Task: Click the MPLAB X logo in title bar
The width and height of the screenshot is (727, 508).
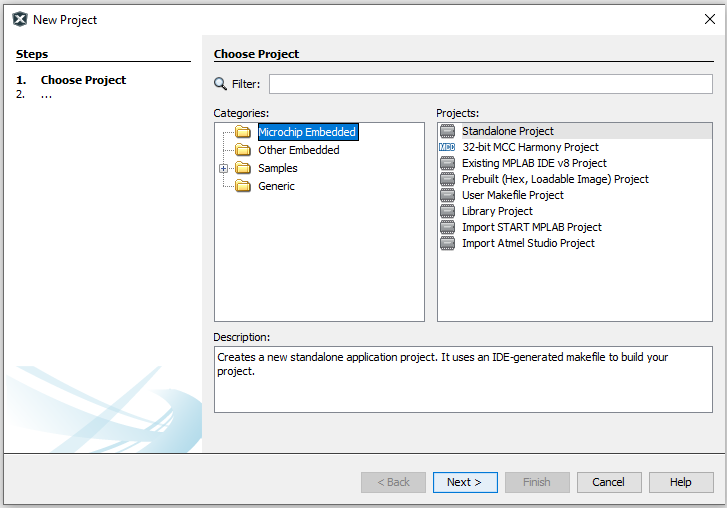Action: pos(20,19)
